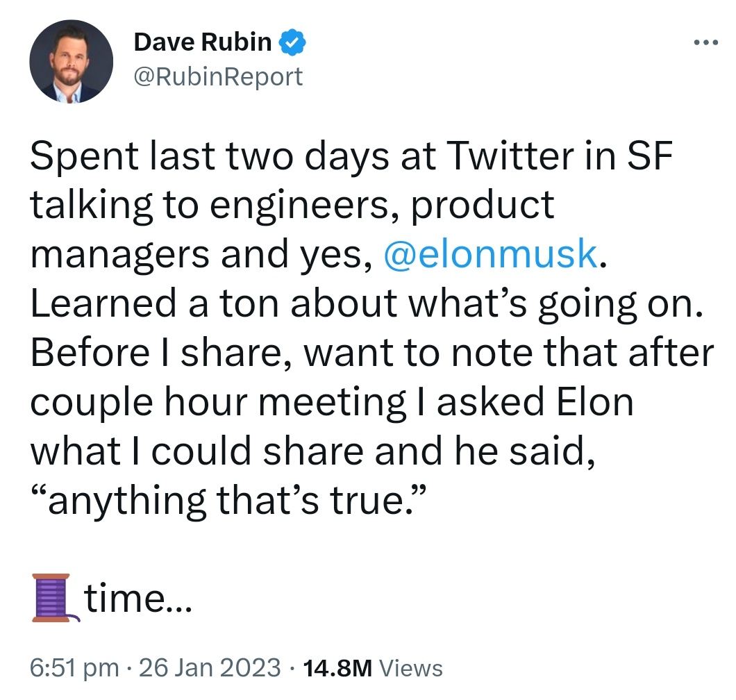Click the line "talking to engineers, product"

292,206
